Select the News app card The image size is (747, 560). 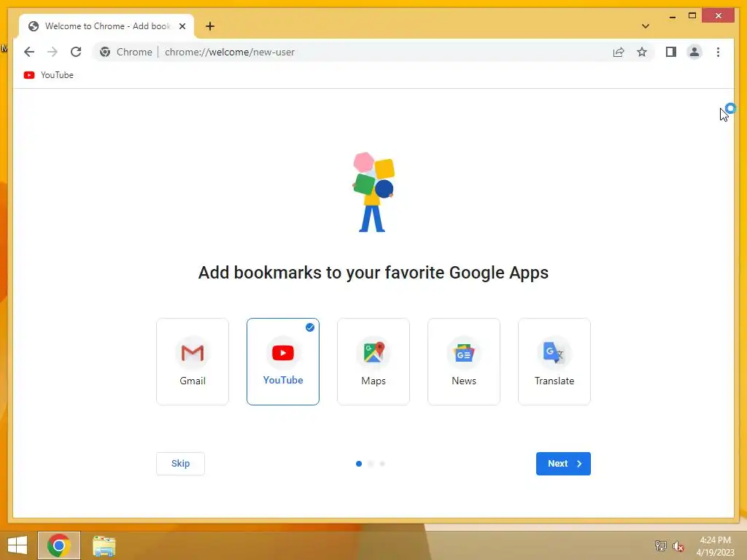pos(464,362)
